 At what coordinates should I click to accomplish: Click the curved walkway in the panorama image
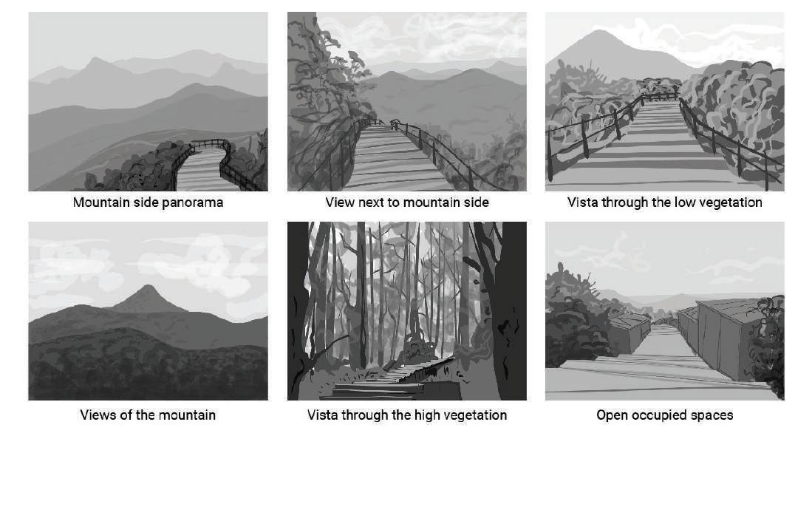pos(203,167)
